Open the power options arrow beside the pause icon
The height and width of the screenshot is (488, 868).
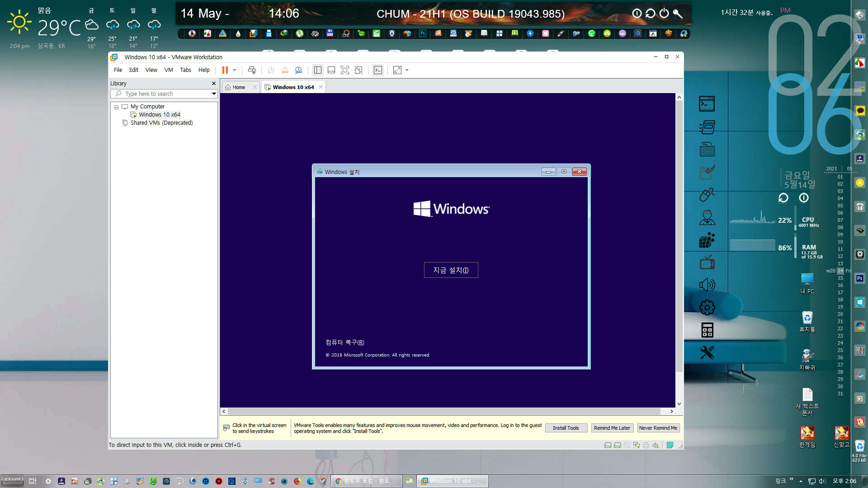pyautogui.click(x=235, y=70)
